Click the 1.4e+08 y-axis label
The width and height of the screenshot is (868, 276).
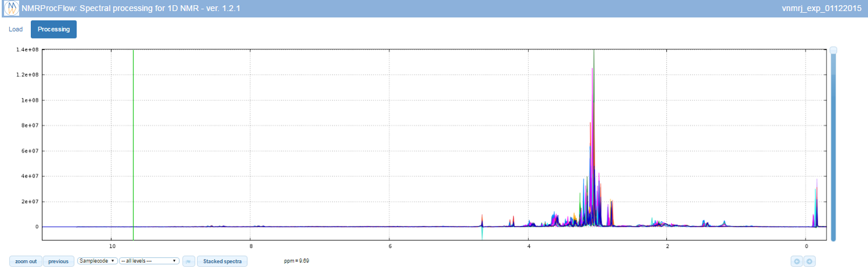29,49
